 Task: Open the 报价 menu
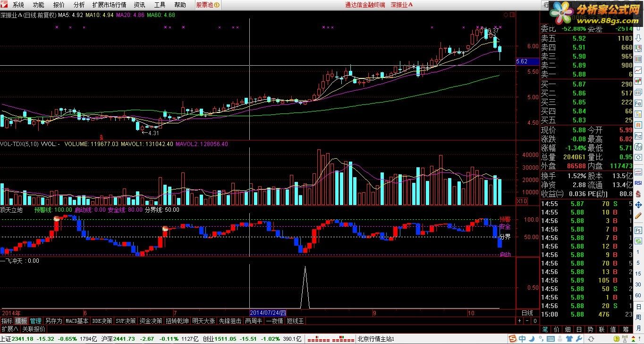[x=59, y=5]
